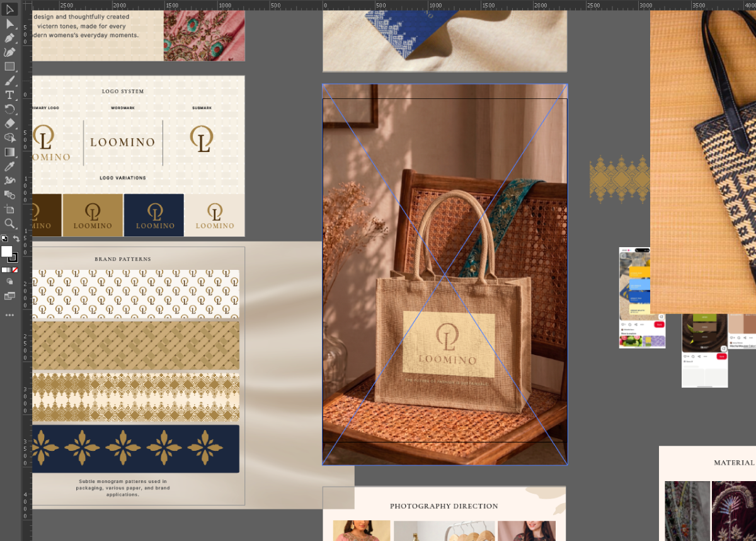
Task: Select the Type tool
Action: [9, 95]
